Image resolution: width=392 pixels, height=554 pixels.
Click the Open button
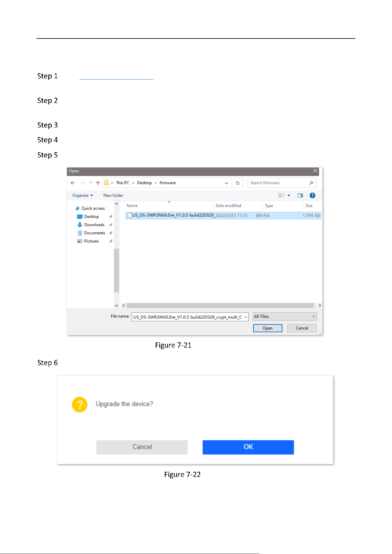268,328
